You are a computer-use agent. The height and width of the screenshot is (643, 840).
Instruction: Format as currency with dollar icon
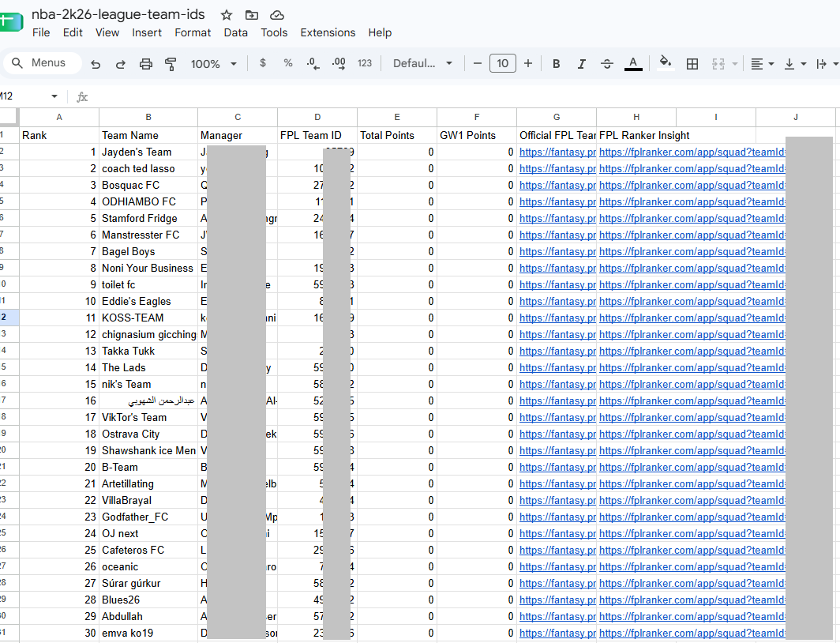262,63
